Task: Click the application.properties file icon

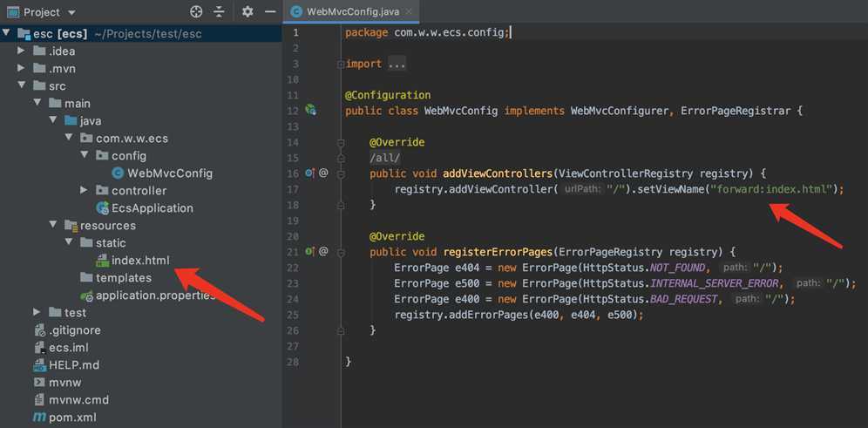Action: coord(87,296)
